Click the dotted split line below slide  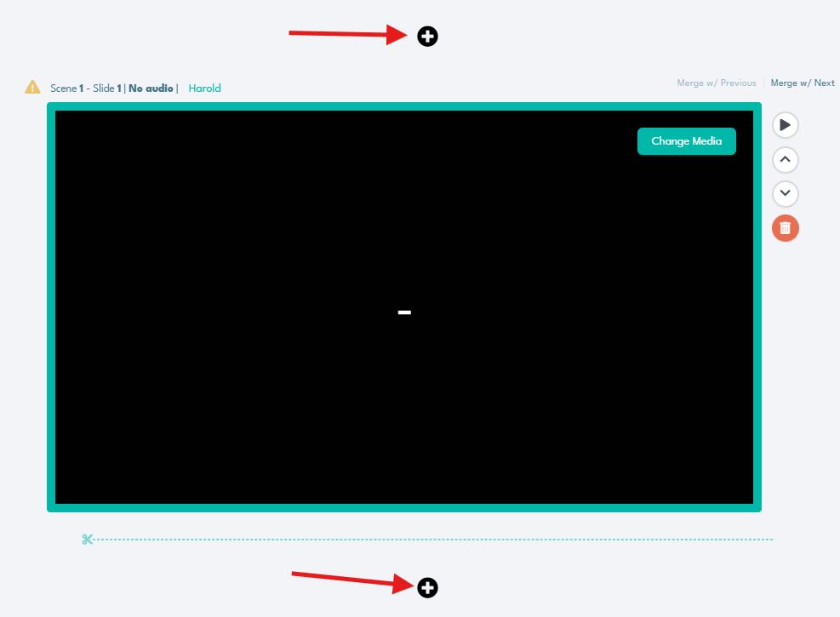click(426, 539)
